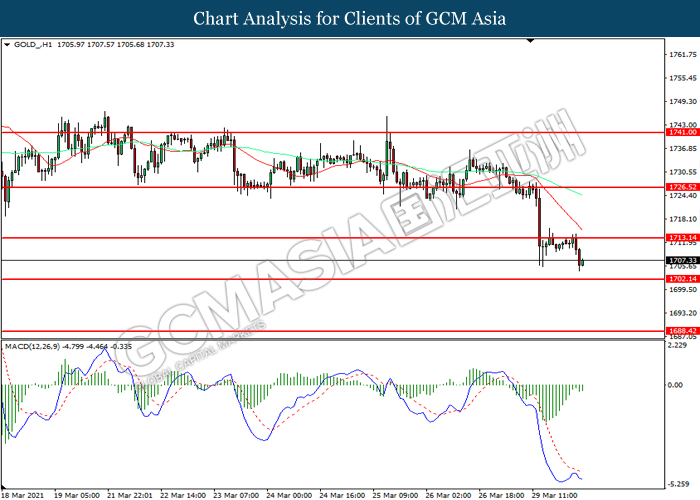Screen dimensions: 700x500
Task: Select the 1741.00 red price level label
Action: point(682,133)
